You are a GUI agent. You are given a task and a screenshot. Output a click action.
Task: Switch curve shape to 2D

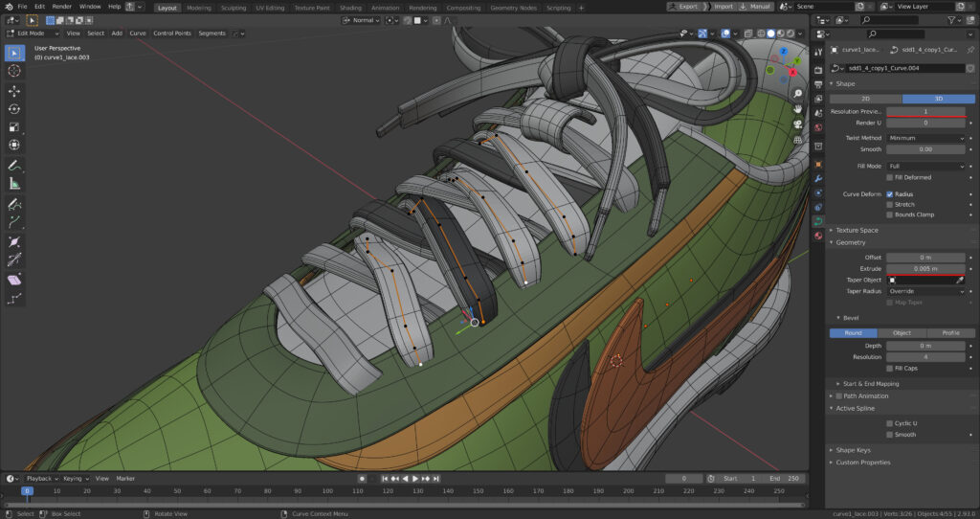tap(865, 99)
